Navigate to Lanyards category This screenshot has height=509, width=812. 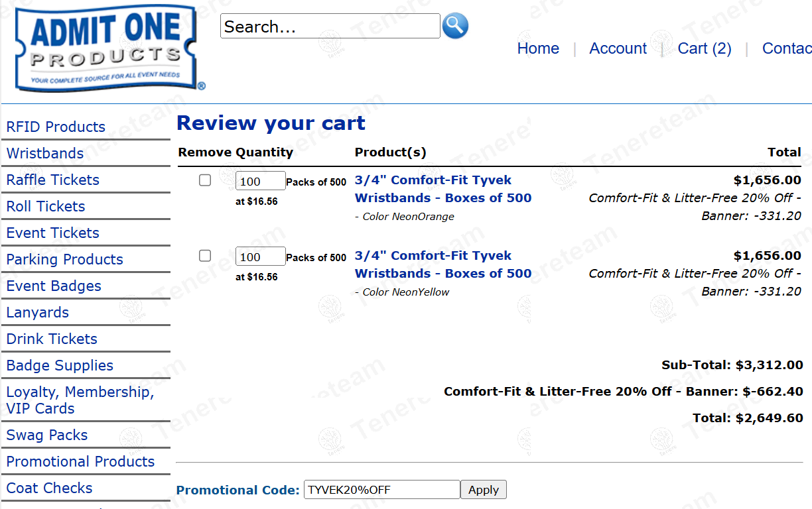coord(38,312)
